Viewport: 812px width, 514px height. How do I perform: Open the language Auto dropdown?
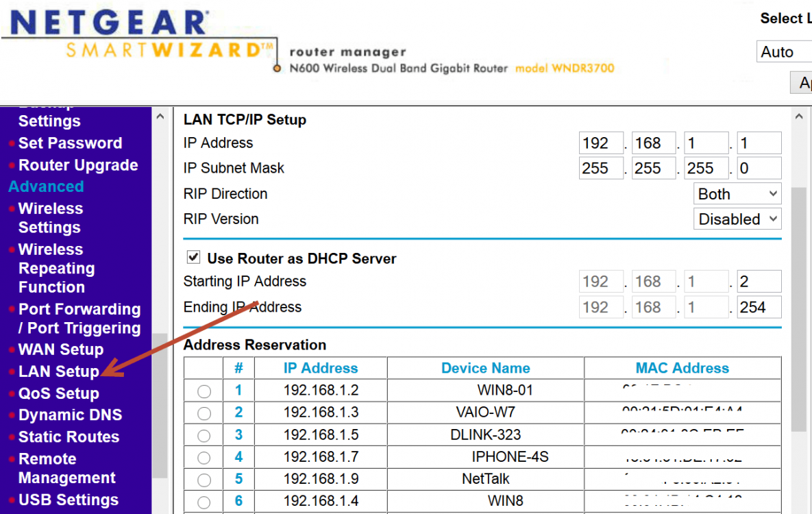(x=784, y=52)
